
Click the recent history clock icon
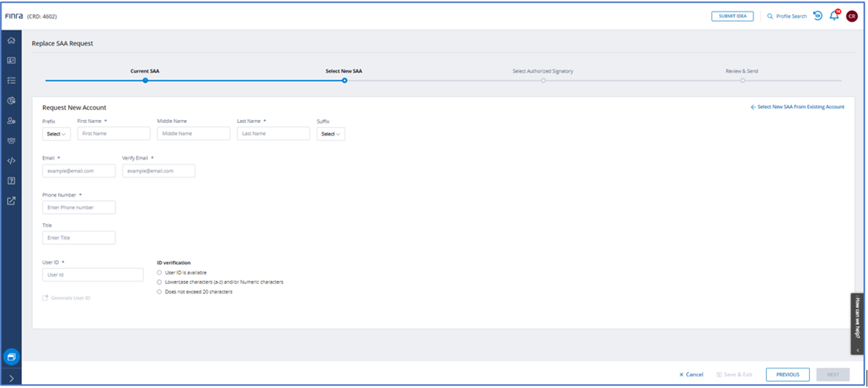[818, 16]
